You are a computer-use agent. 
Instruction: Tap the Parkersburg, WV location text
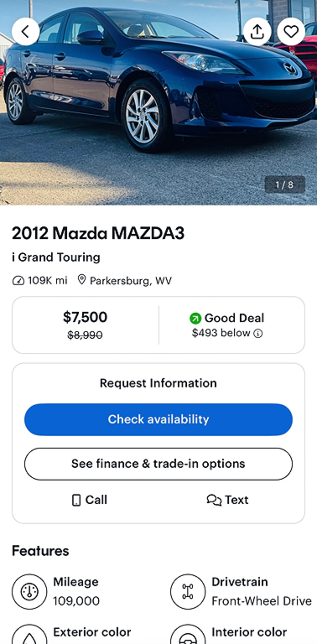pyautogui.click(x=131, y=281)
